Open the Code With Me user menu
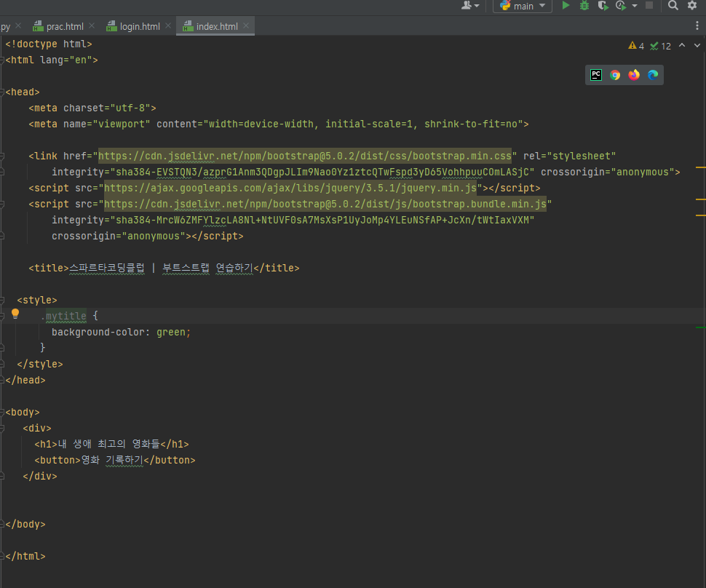The image size is (706, 588). tap(470, 5)
